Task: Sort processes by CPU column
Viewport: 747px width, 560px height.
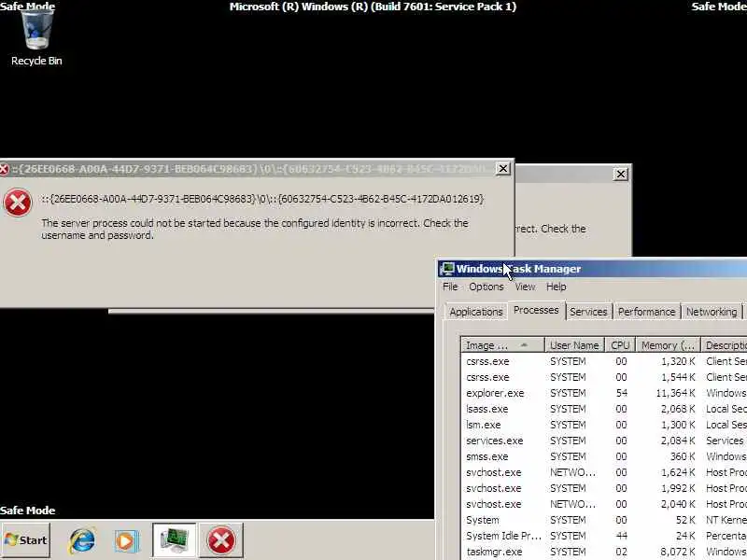Action: pos(620,345)
